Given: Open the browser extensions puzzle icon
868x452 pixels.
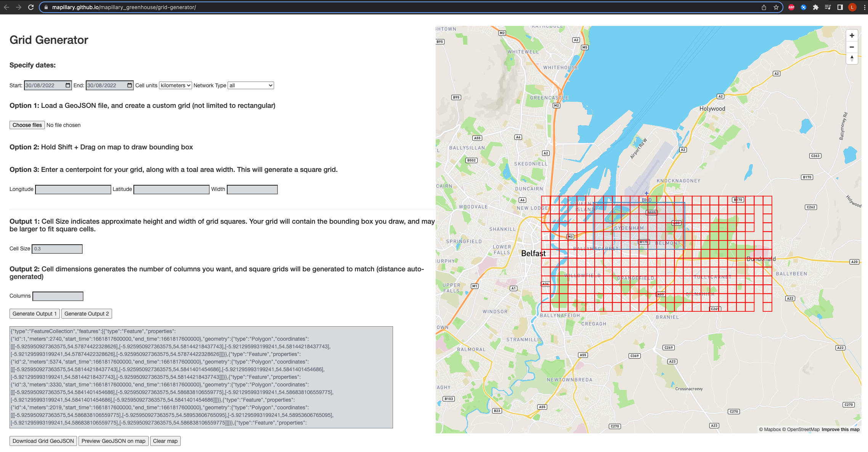Looking at the screenshot, I should pos(815,7).
